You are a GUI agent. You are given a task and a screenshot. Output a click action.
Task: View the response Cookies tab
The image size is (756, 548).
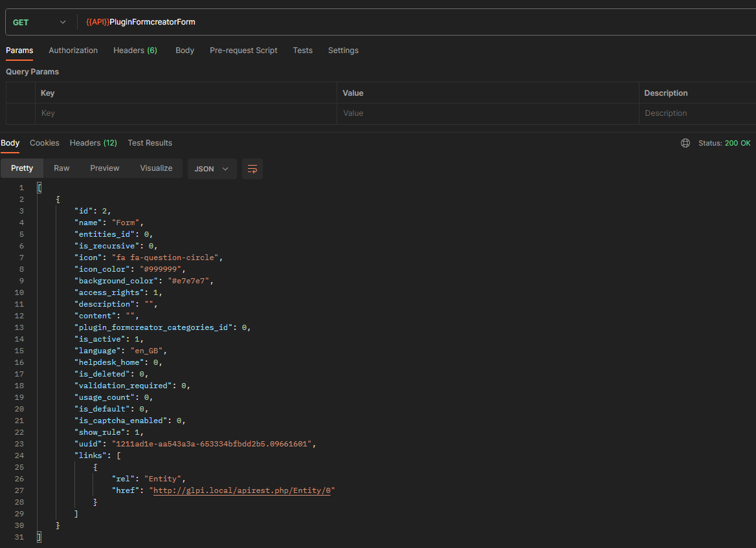(44, 142)
